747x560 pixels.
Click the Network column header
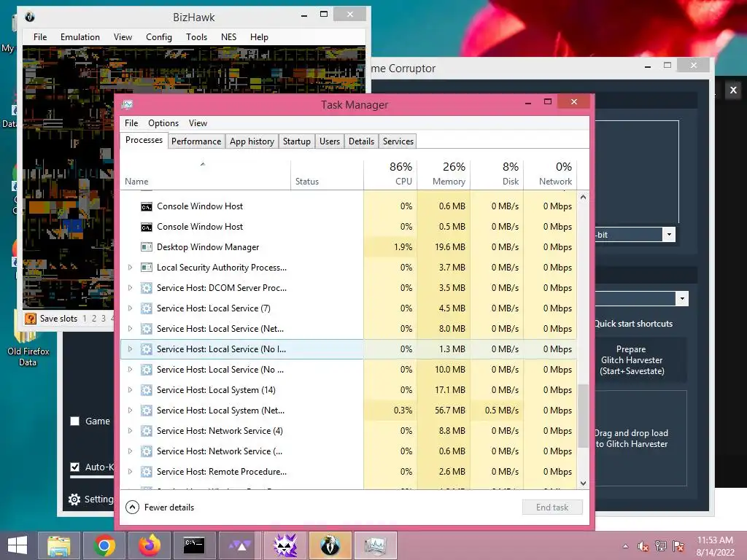click(x=550, y=174)
